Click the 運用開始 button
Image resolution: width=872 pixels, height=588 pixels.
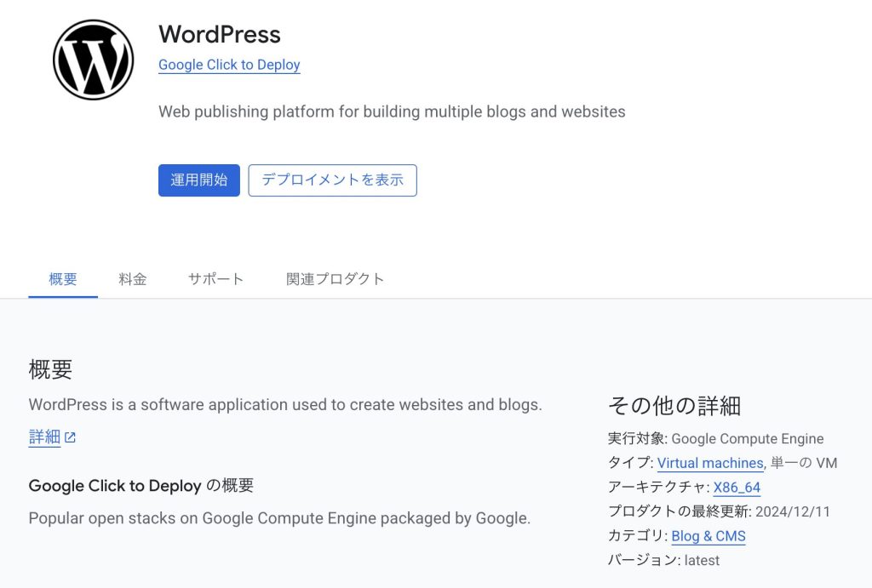(199, 180)
